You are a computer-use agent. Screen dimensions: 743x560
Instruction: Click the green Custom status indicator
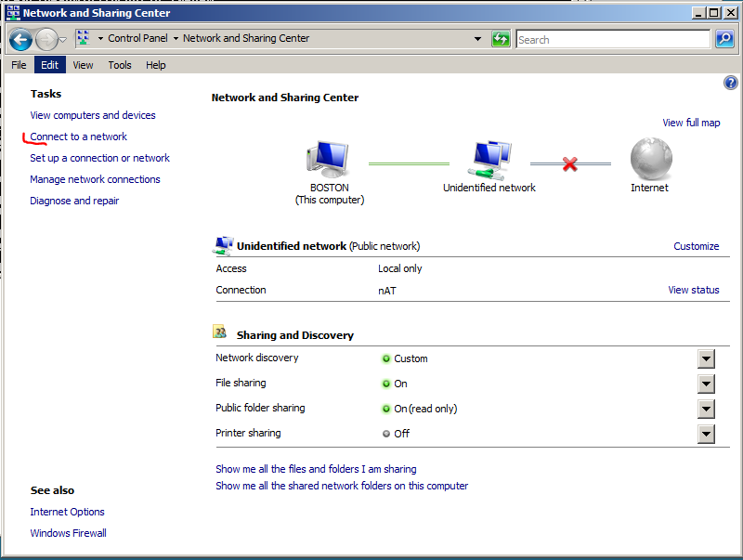click(386, 358)
